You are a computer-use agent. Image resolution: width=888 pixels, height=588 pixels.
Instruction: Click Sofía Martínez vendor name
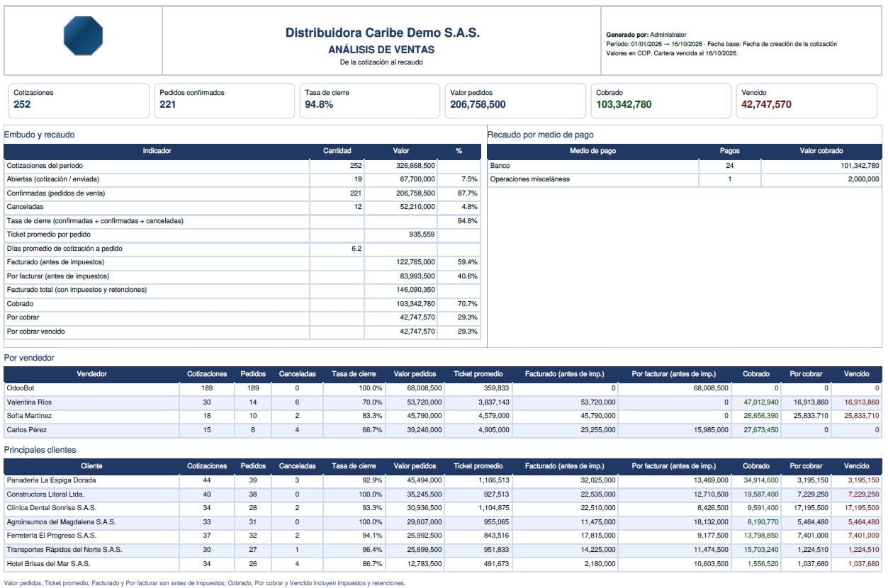pos(29,416)
